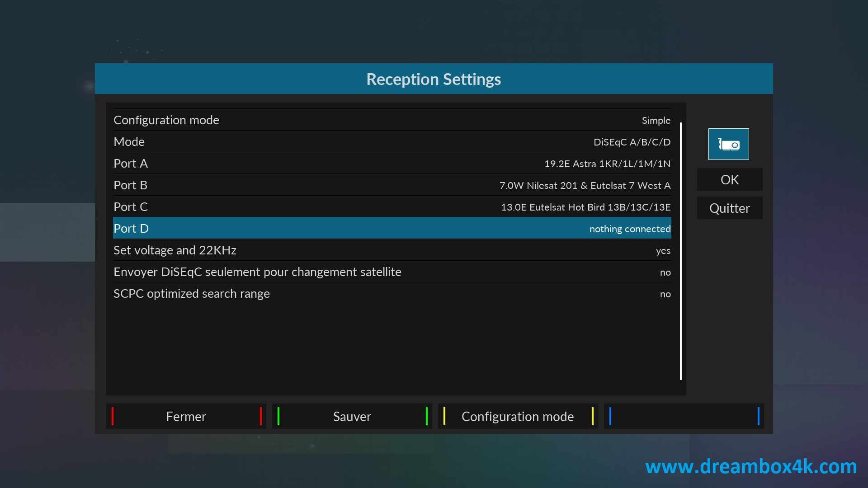Screen dimensions: 868x488
Task: Select Envoyer DiSEqC seulement pour changement satellite
Action: (257, 272)
